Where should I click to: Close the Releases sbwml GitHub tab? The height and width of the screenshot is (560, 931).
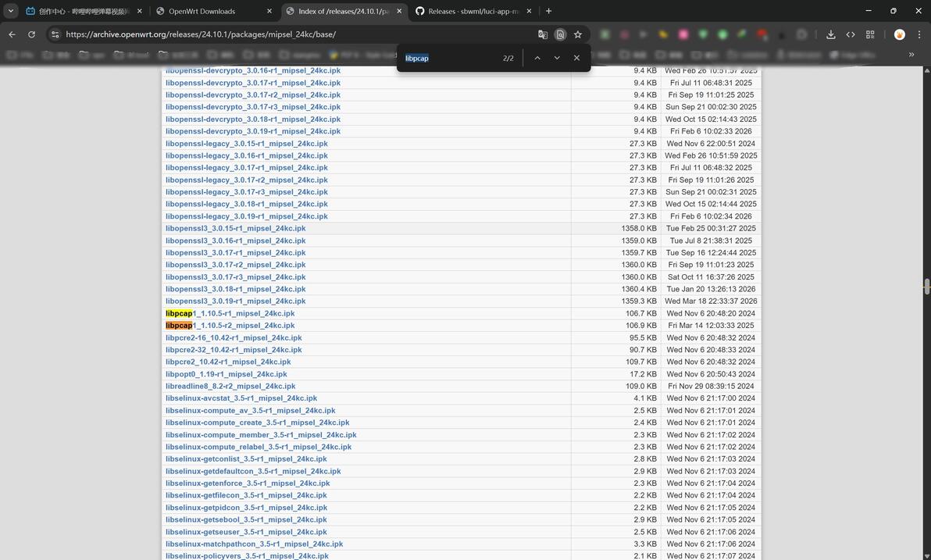529,11
